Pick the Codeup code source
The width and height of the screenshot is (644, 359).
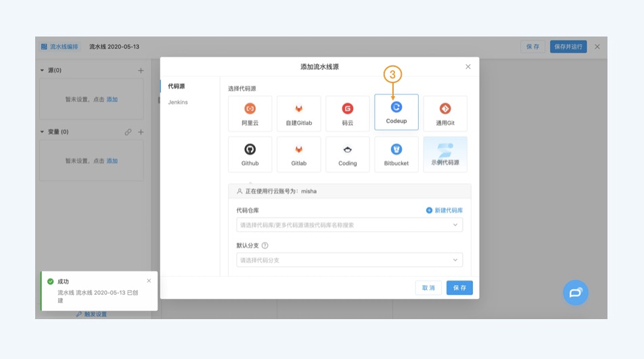coord(396,112)
